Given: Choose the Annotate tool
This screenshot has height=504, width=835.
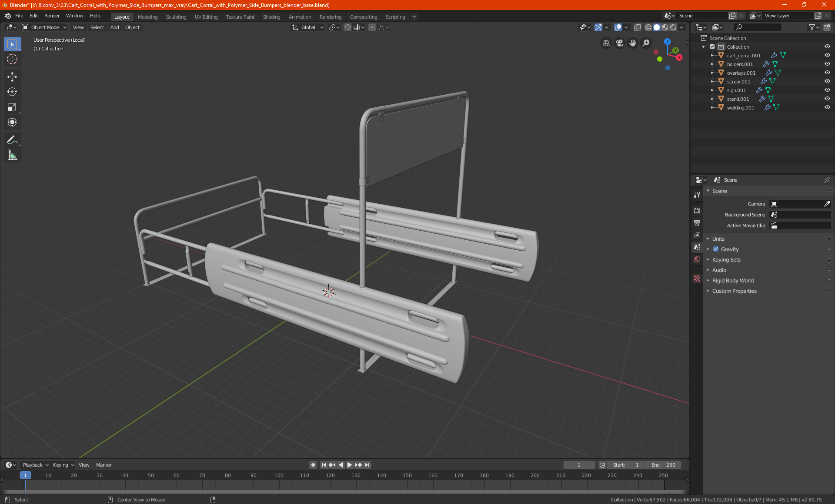Looking at the screenshot, I should coord(12,140).
